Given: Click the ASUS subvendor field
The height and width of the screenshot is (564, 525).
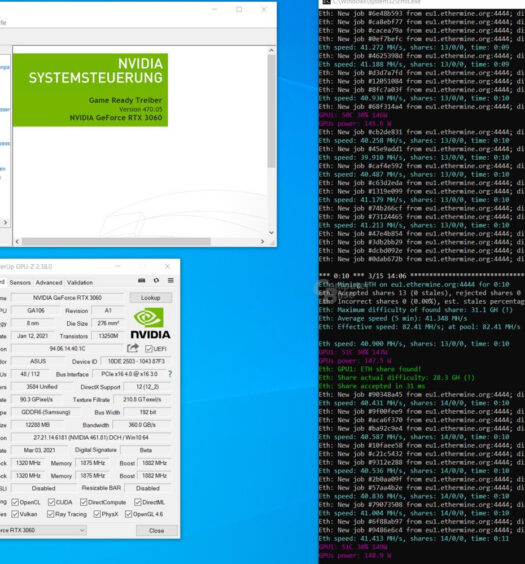Looking at the screenshot, I should [x=37, y=361].
